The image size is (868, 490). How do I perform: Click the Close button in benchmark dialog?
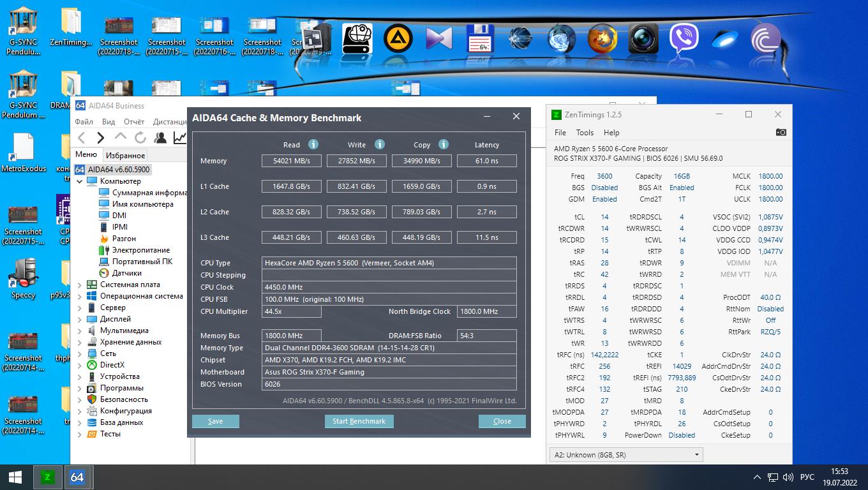(502, 421)
